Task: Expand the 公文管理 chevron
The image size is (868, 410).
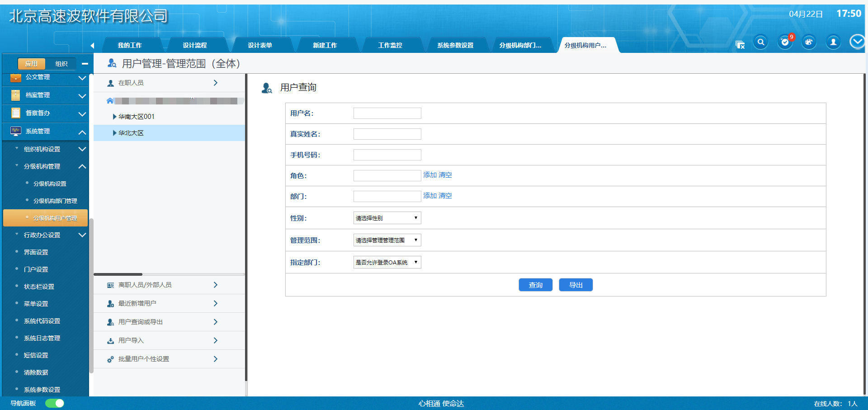Action: [82, 78]
